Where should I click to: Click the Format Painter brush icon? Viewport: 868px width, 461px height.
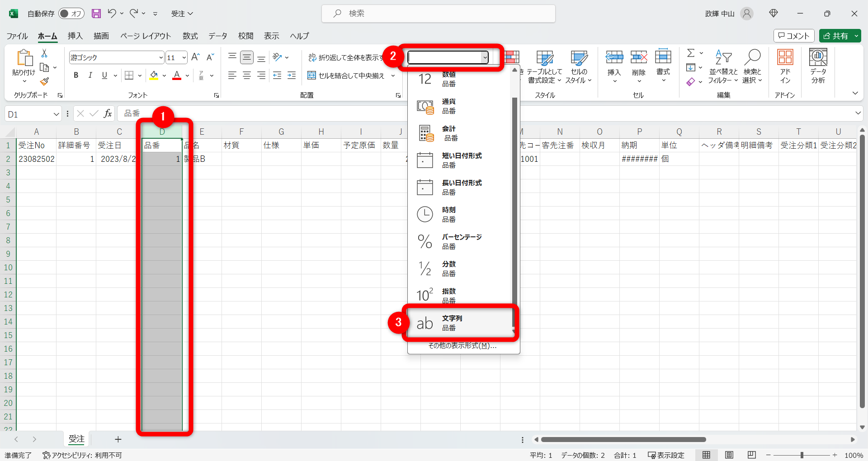[x=44, y=81]
